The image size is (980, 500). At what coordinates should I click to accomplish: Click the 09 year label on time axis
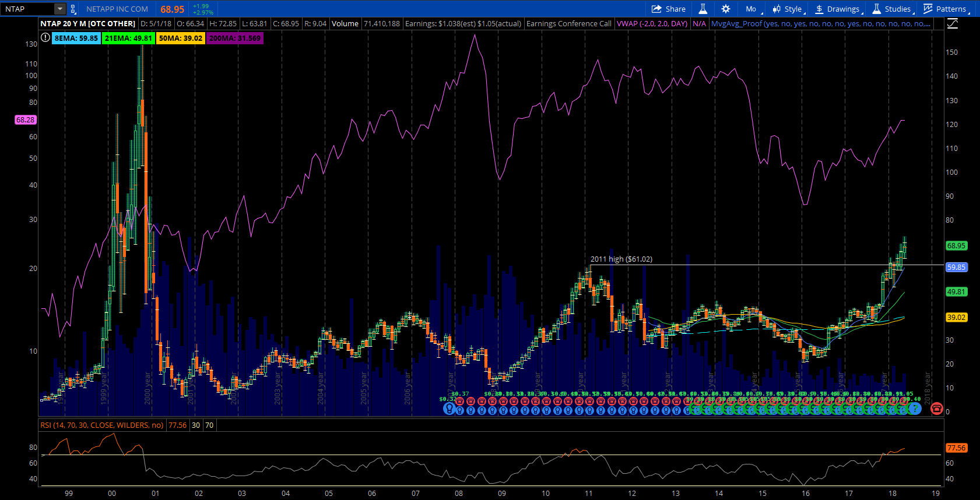[x=502, y=494]
